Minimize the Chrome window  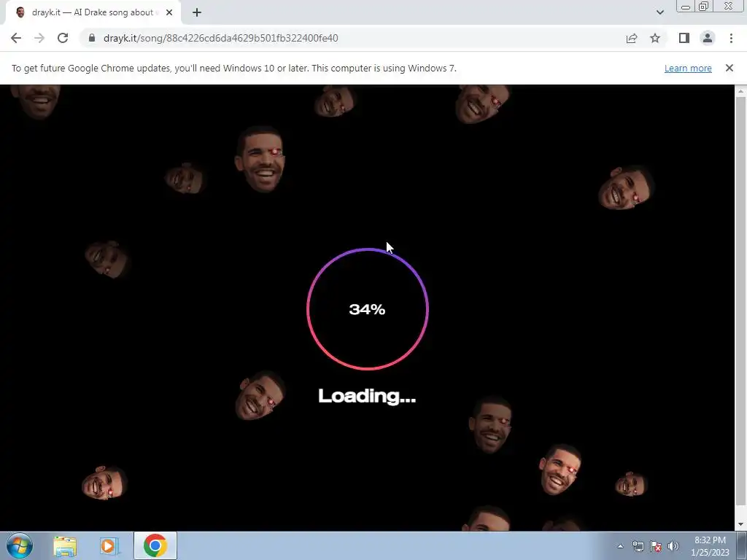point(686,7)
